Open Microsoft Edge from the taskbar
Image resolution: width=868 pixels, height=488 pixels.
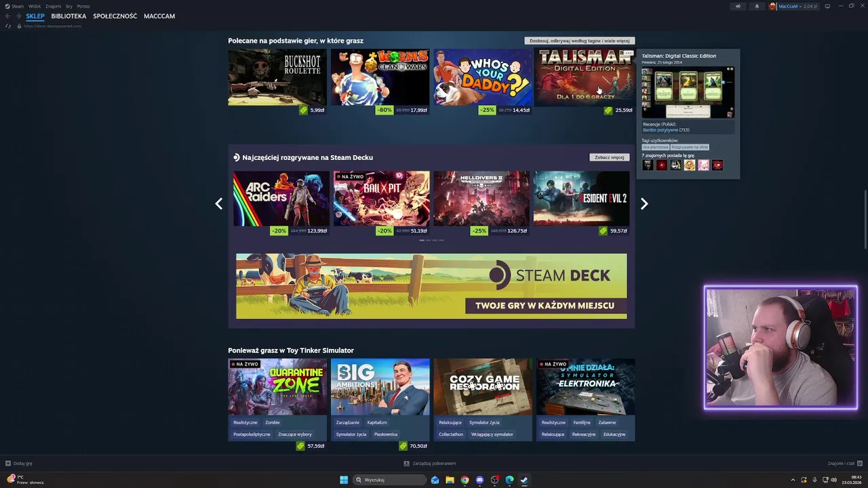tap(509, 480)
